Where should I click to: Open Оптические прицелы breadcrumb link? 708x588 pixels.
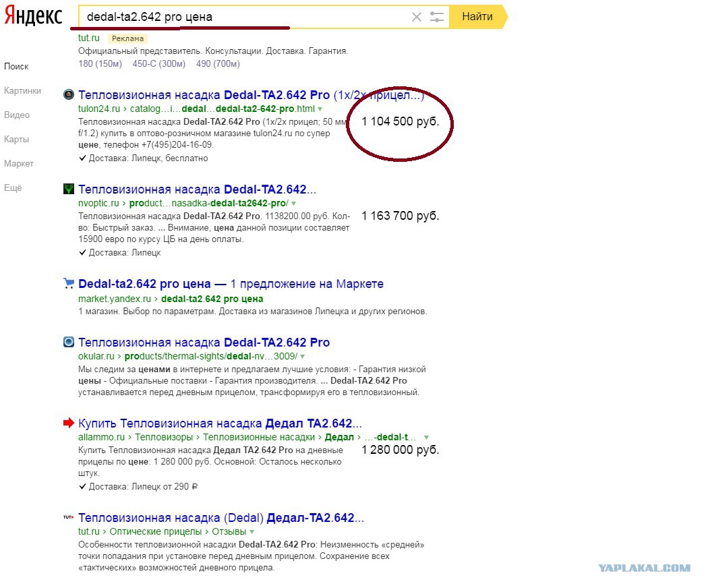click(x=156, y=531)
